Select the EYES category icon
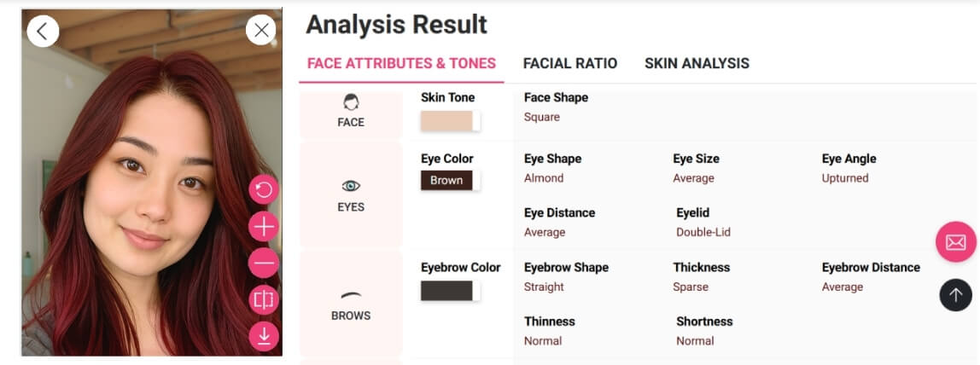 coord(351,186)
